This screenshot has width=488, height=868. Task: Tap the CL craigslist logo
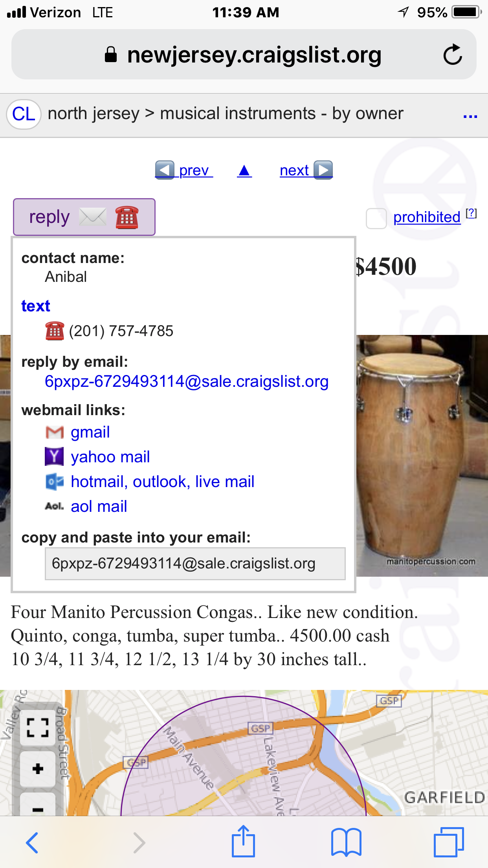(24, 114)
